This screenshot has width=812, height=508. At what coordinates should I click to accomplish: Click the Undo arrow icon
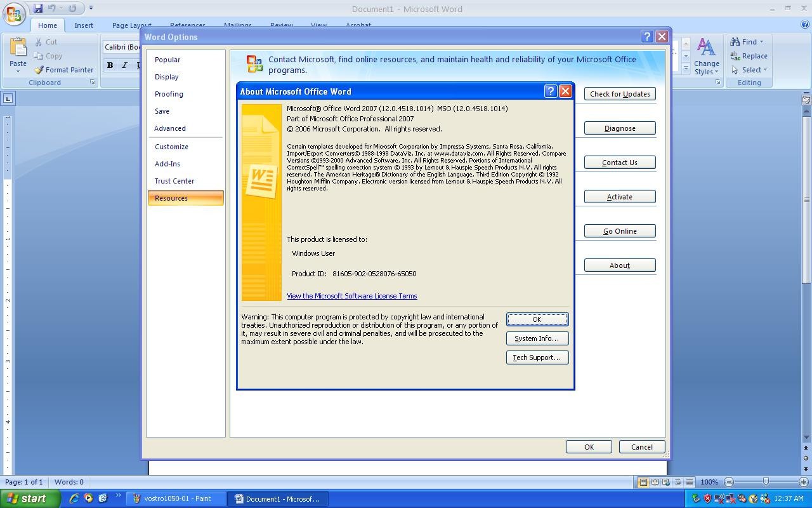click(x=51, y=8)
